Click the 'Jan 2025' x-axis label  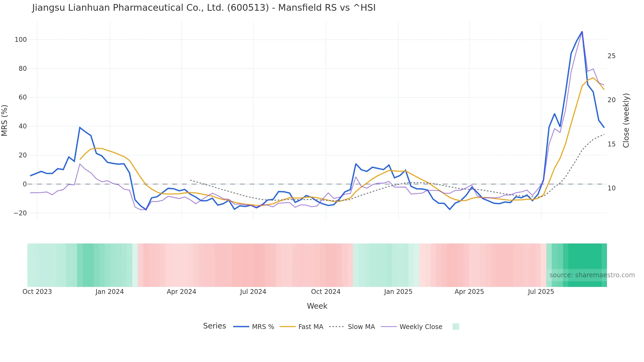click(x=398, y=292)
